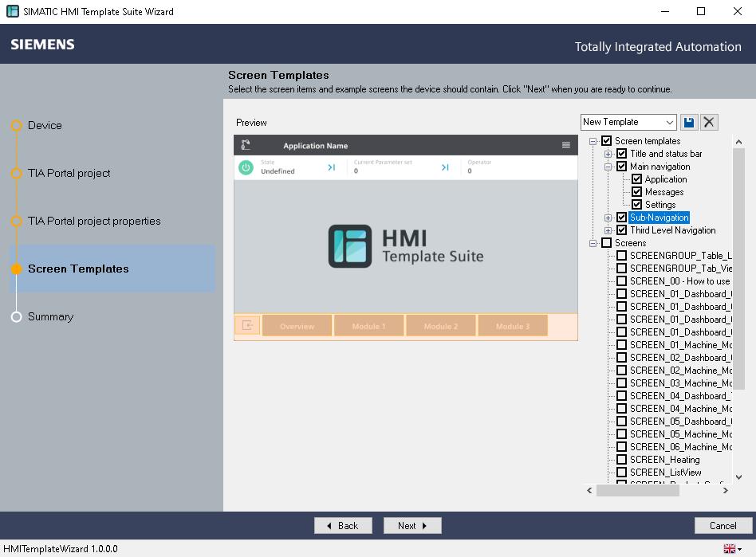Click Application Name text in preview
Viewport: 756px width, 557px height.
click(x=315, y=146)
